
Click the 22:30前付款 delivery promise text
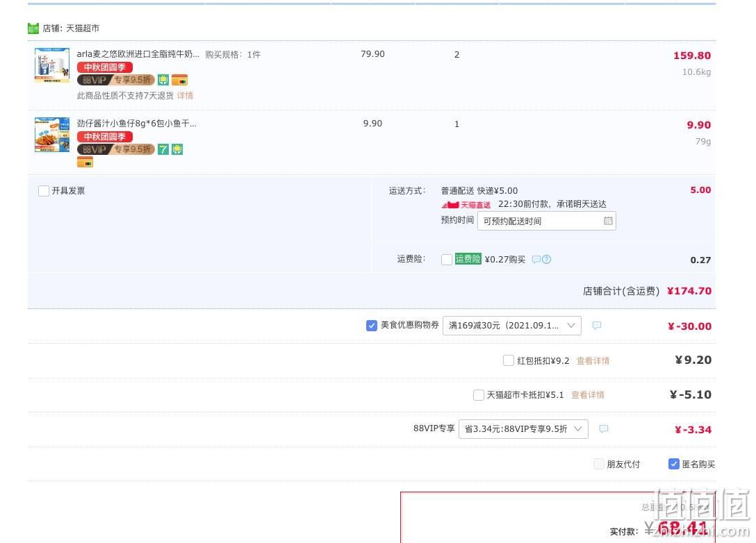(552, 204)
